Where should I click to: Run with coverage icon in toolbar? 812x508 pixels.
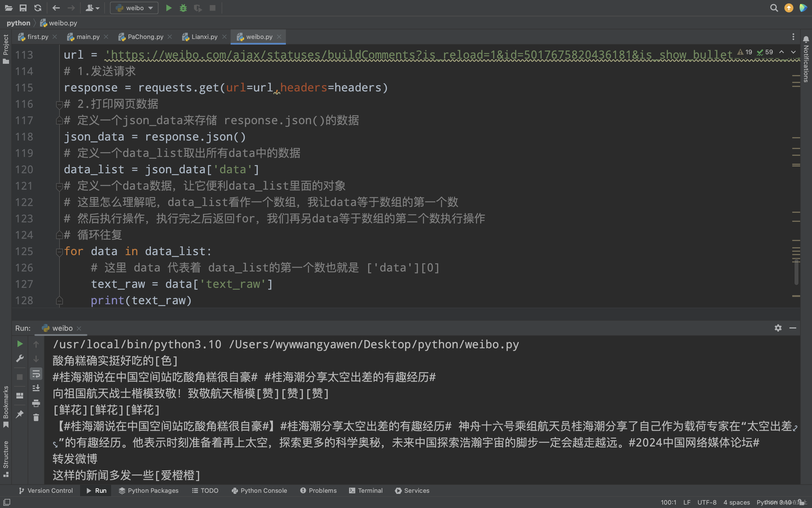[x=198, y=8]
